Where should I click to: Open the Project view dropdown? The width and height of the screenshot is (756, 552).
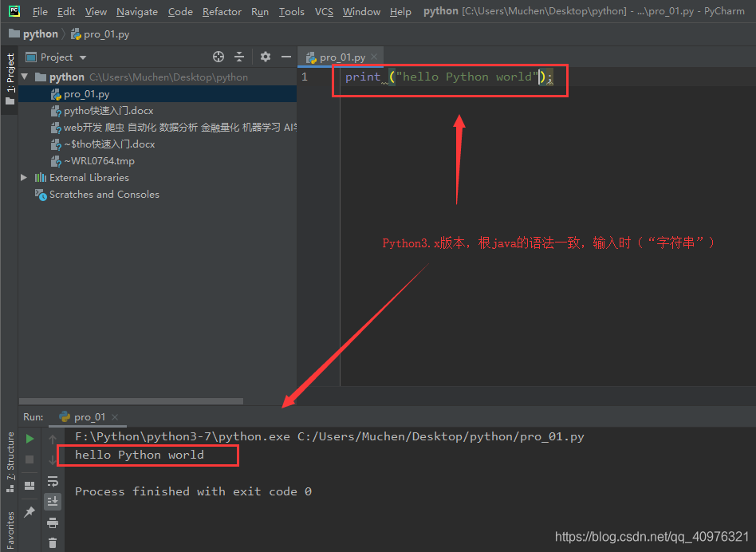tap(56, 57)
